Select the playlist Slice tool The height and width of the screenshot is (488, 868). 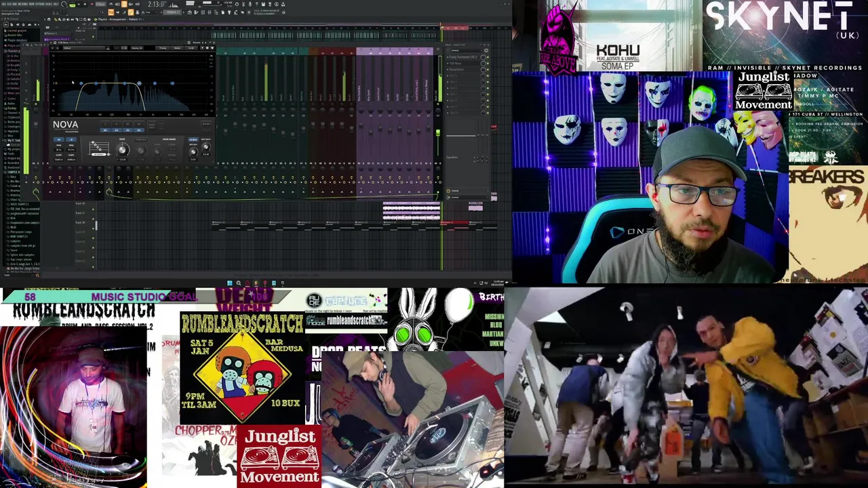(x=77, y=20)
